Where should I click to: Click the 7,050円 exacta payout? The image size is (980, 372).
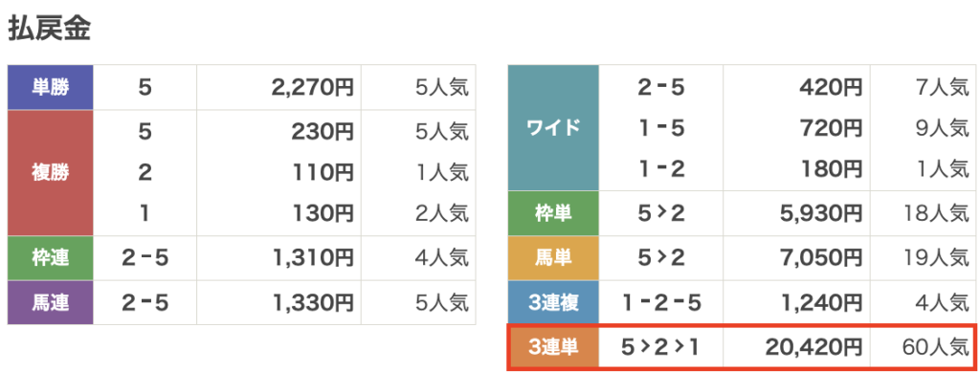(820, 258)
